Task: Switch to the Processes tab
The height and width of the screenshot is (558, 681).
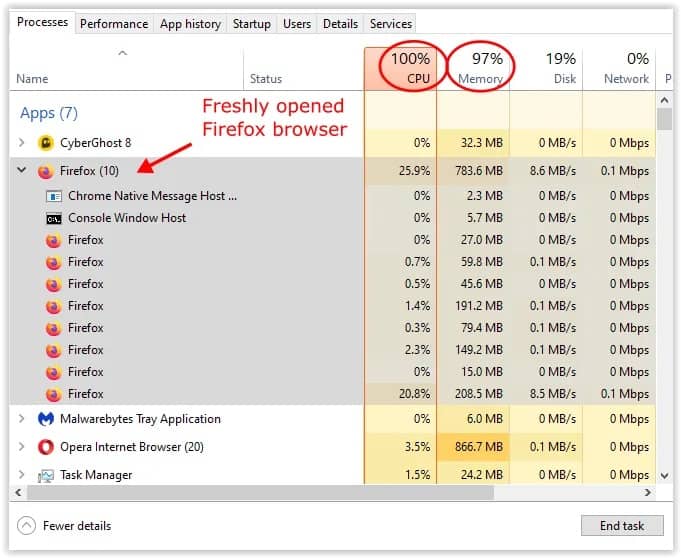Action: (42, 22)
